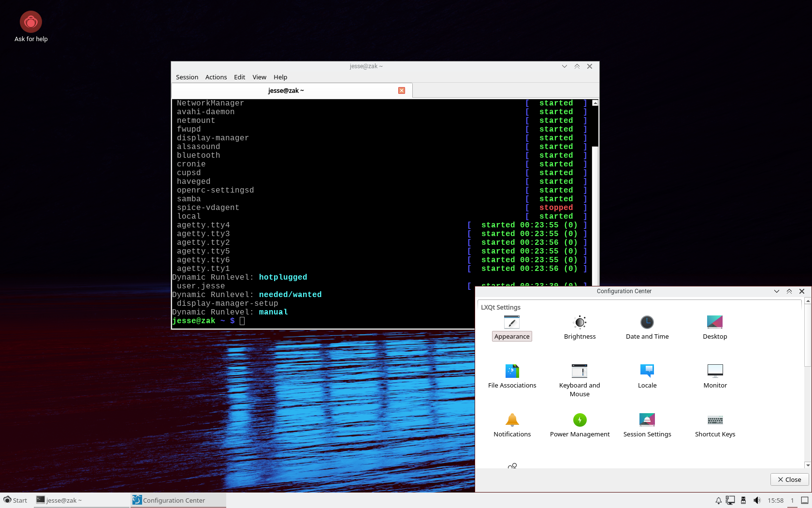Image resolution: width=812 pixels, height=508 pixels.
Task: Click the Close button in Configuration Center
Action: [x=789, y=479]
